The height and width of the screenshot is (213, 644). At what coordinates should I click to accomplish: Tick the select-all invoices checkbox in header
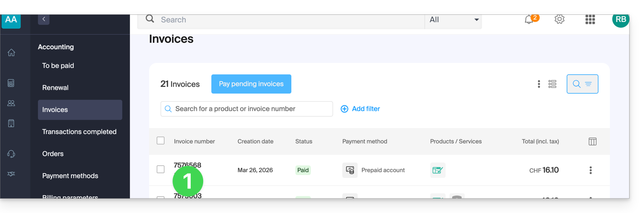pyautogui.click(x=161, y=141)
